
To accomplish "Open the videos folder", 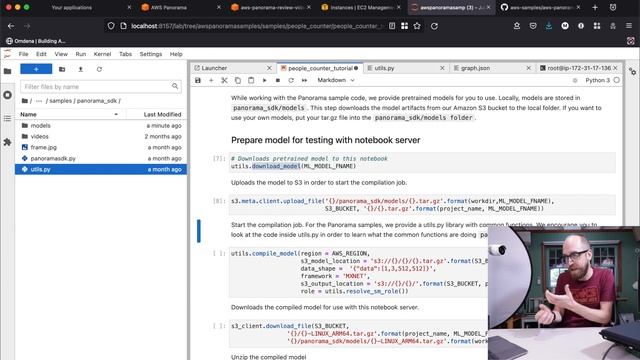I will pyautogui.click(x=101, y=136).
